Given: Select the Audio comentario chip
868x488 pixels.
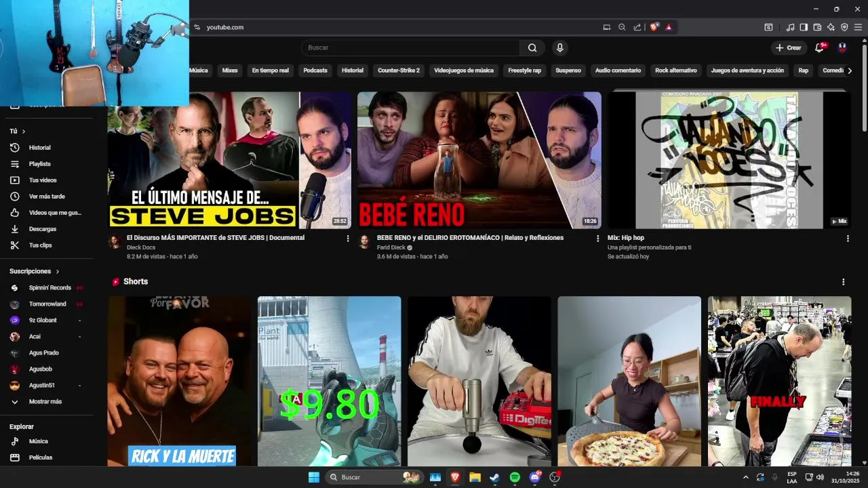Looking at the screenshot, I should tap(618, 70).
